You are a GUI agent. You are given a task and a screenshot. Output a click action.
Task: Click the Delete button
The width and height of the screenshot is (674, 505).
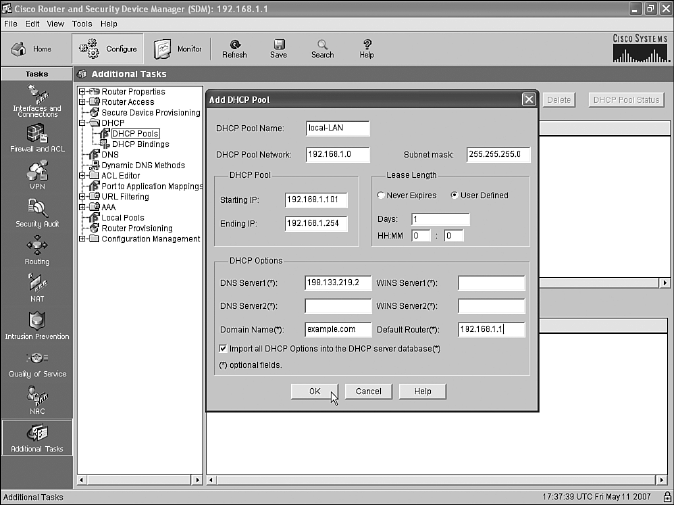click(x=559, y=100)
